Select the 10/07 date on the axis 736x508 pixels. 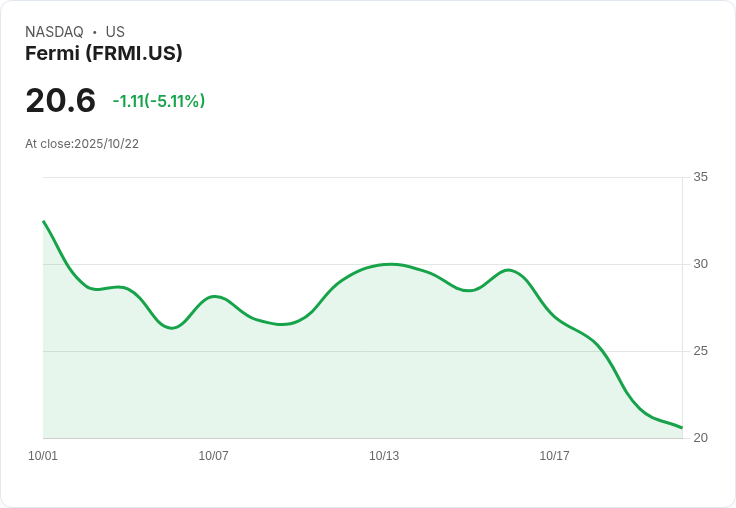coord(213,456)
